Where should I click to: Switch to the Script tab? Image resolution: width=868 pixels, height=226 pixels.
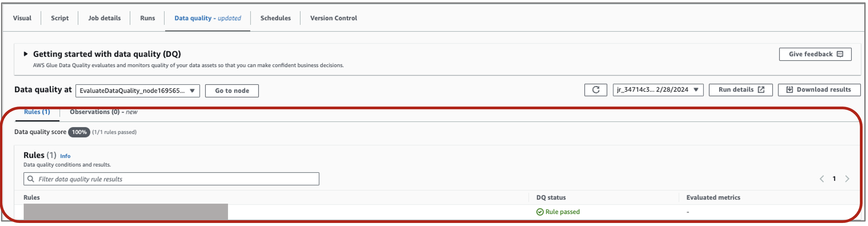tap(60, 18)
